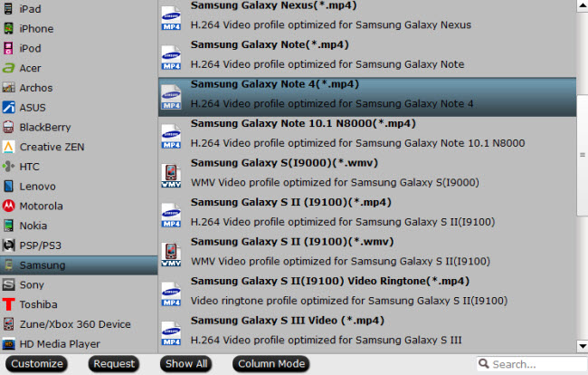This screenshot has width=588, height=375.
Task: Click the green Acer logo icon
Action: pyautogui.click(x=8, y=68)
